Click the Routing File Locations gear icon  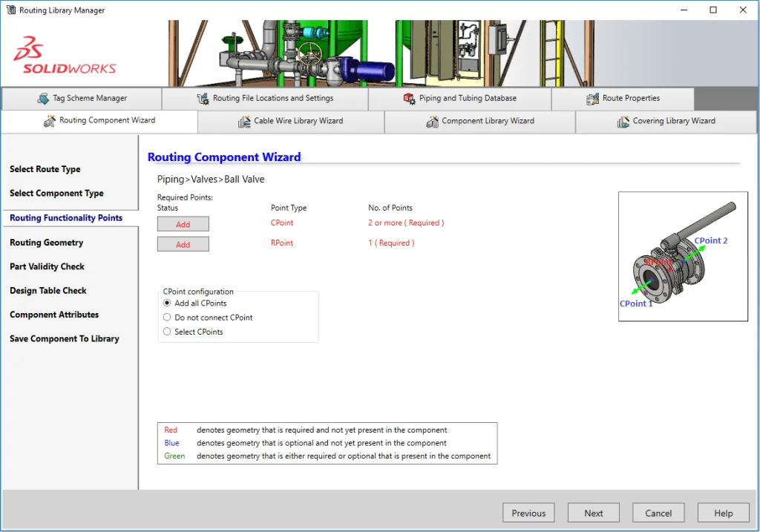tap(203, 99)
